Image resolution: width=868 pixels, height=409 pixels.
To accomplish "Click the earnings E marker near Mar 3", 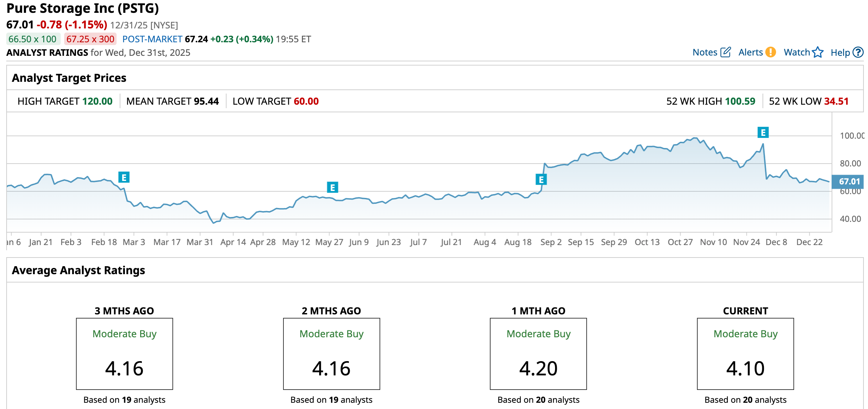I will pos(124,177).
